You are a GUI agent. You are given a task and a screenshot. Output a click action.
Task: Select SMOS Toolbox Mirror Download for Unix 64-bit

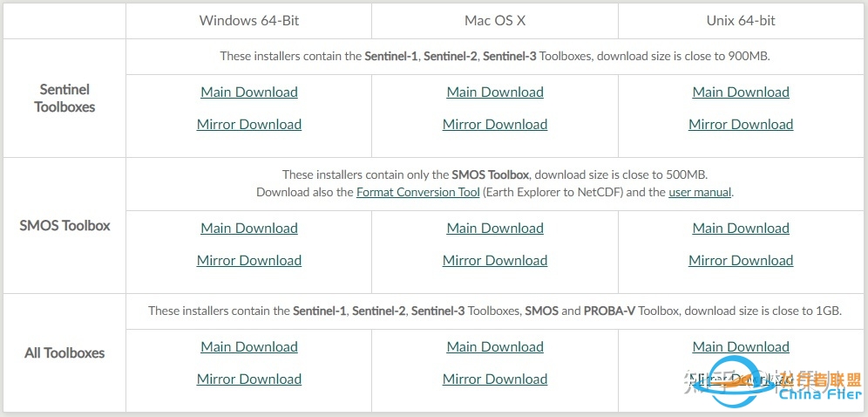click(741, 261)
